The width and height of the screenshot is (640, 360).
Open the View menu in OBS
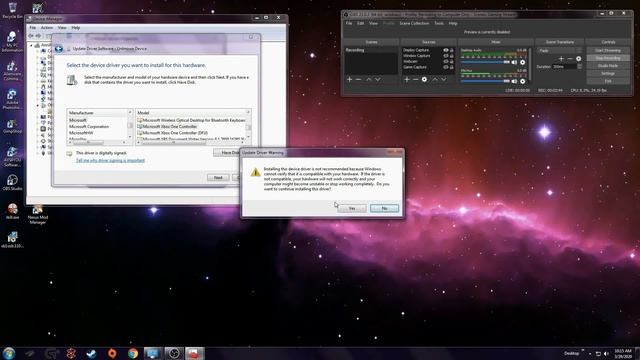[373, 23]
